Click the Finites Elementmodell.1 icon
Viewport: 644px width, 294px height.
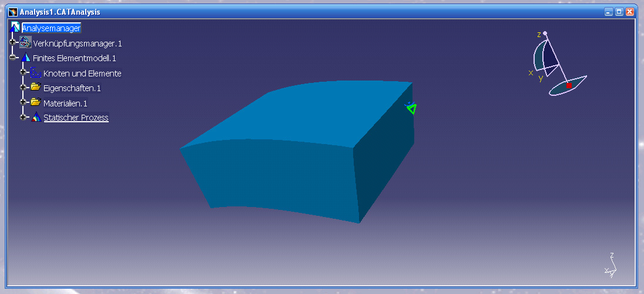click(25, 58)
